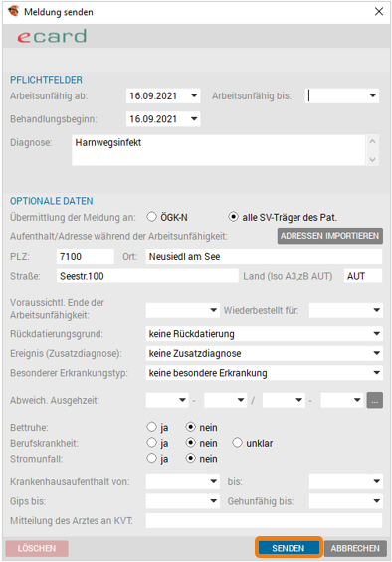Expand the Besonderer Erkrankungstyp dropdown

[x=376, y=373]
